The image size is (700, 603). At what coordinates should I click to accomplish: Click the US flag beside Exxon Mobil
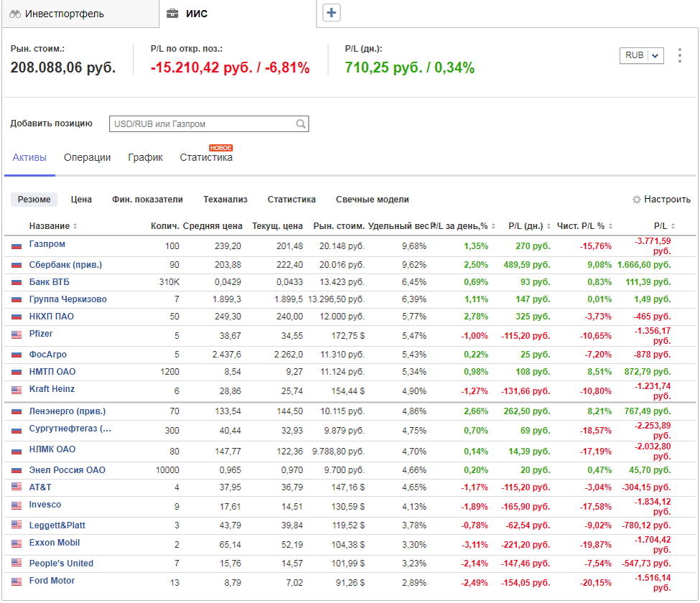(x=17, y=543)
